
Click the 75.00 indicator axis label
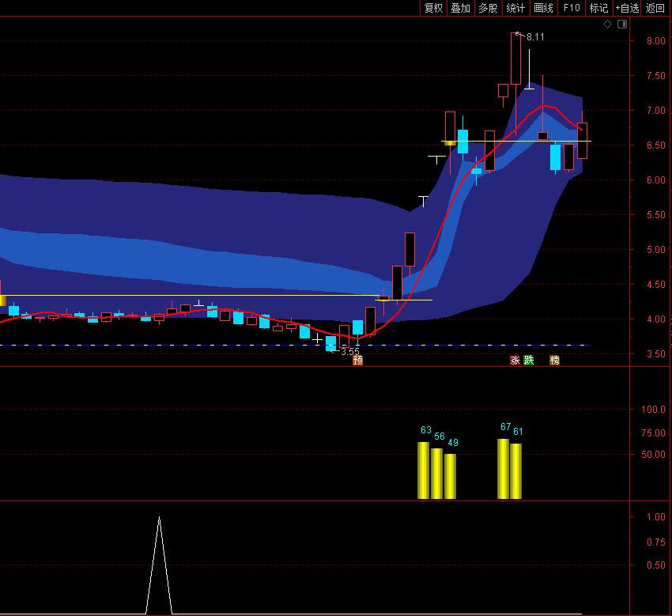[x=653, y=433]
